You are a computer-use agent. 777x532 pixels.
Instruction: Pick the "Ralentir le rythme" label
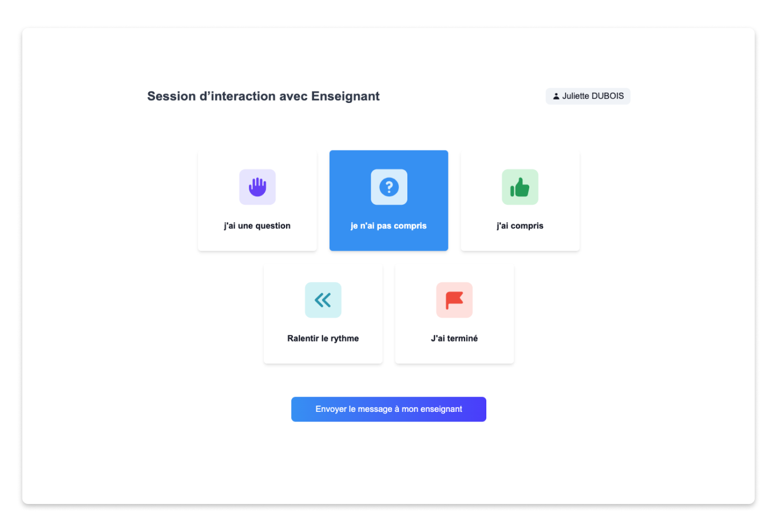(323, 339)
